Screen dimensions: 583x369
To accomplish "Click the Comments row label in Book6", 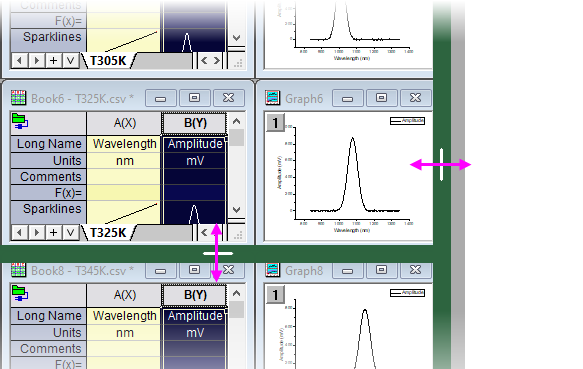I will point(48,177).
